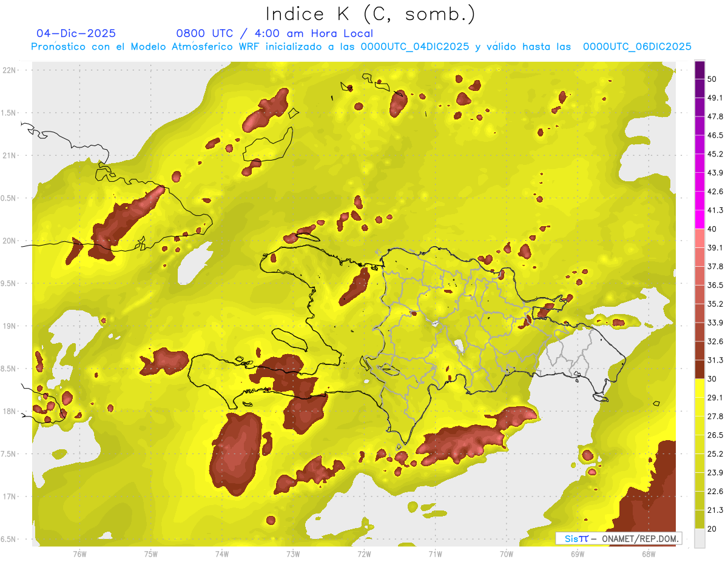This screenshot has width=728, height=562.
Task: Click latitude label "18N"
Action: click(x=10, y=411)
